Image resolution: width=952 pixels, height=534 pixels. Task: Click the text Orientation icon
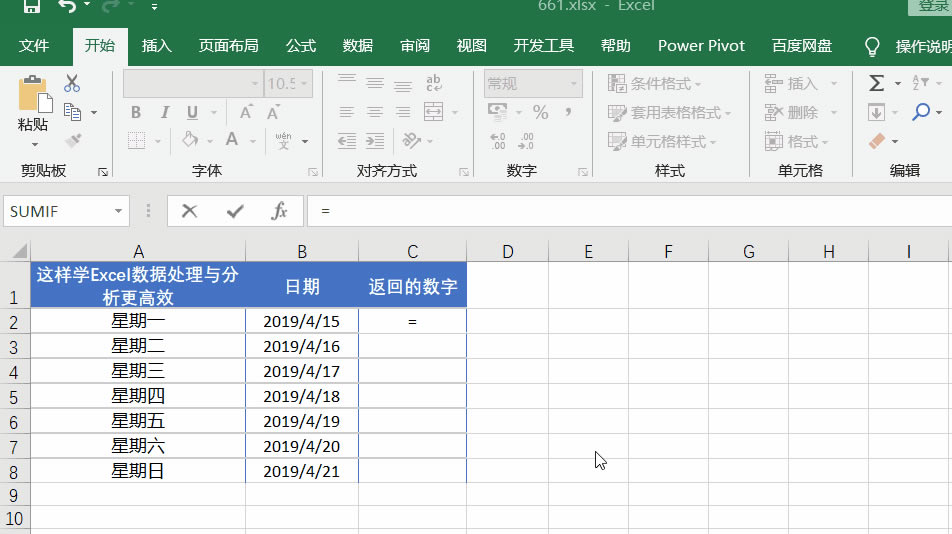(412, 141)
